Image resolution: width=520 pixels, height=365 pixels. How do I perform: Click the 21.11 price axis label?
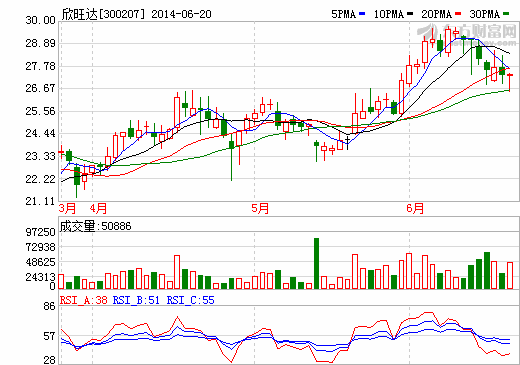coord(40,201)
